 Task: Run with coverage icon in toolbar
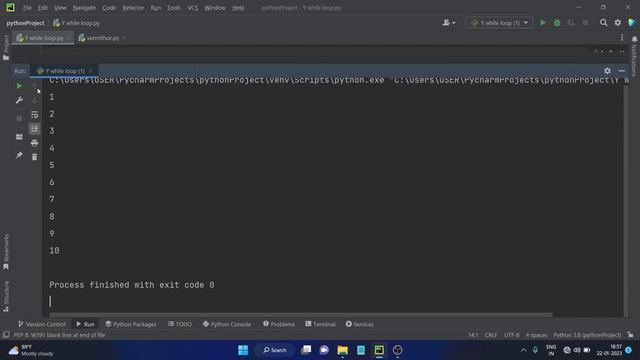tap(571, 23)
